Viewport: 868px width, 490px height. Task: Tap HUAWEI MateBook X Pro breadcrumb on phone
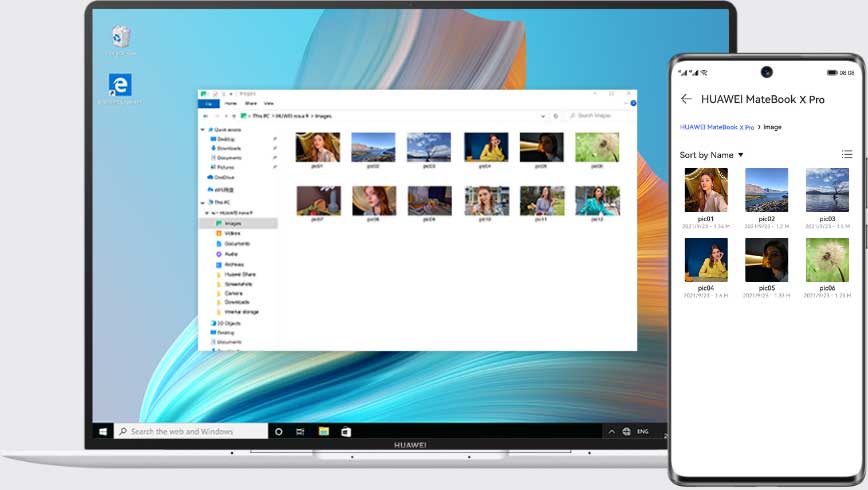pyautogui.click(x=717, y=127)
